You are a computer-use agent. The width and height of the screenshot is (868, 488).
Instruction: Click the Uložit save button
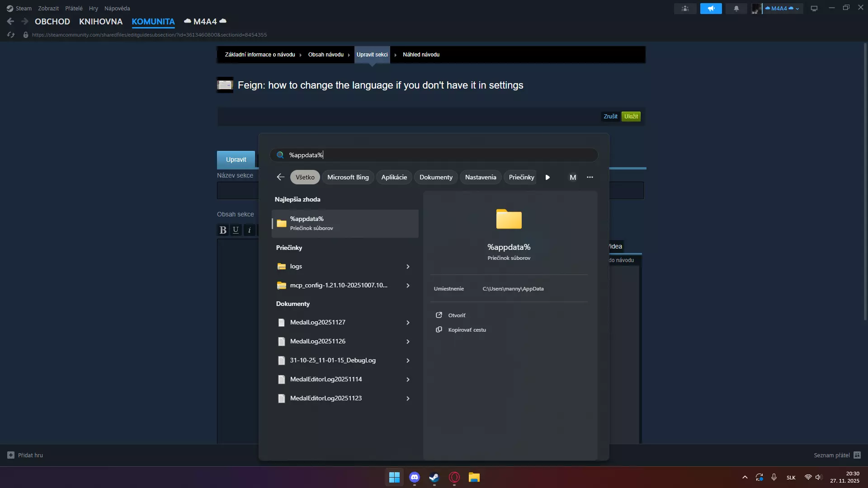coord(631,117)
